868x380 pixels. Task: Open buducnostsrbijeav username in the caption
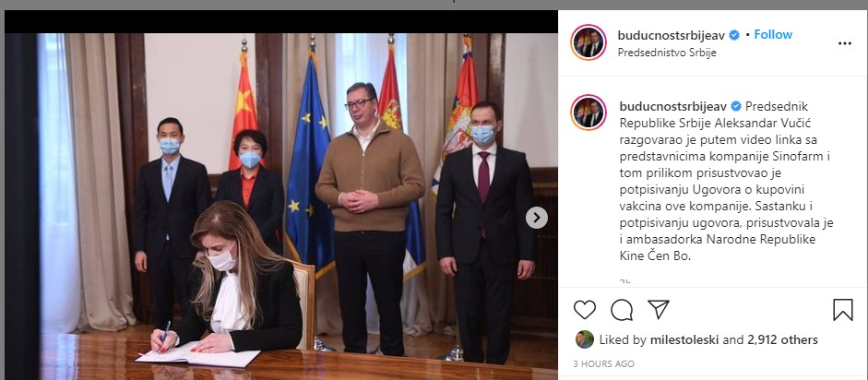coord(673,106)
